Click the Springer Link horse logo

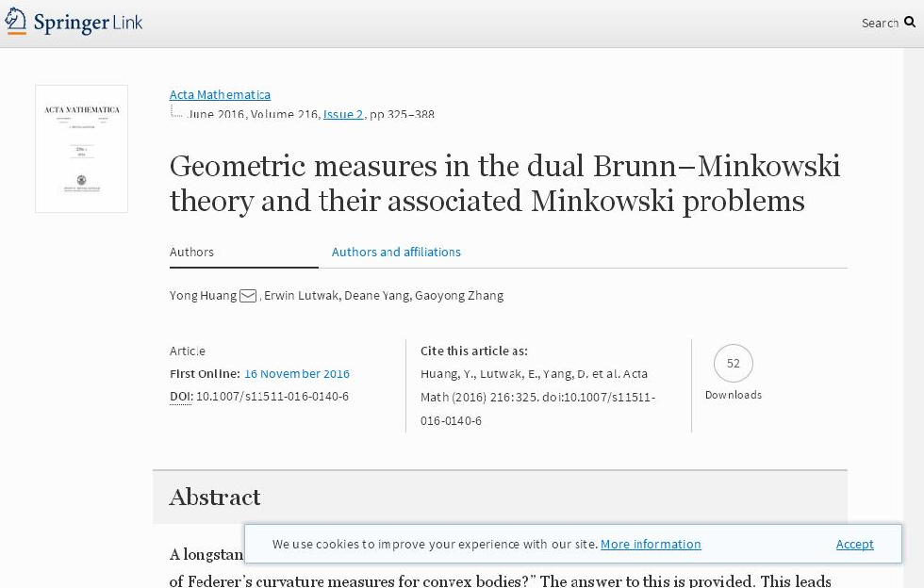pos(16,21)
